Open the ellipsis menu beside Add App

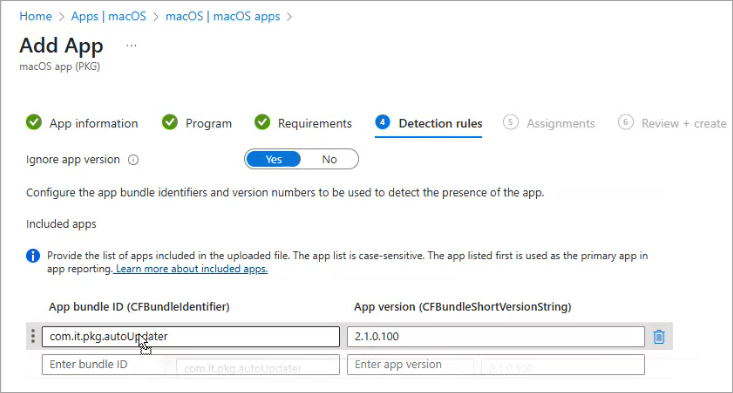[x=131, y=45]
